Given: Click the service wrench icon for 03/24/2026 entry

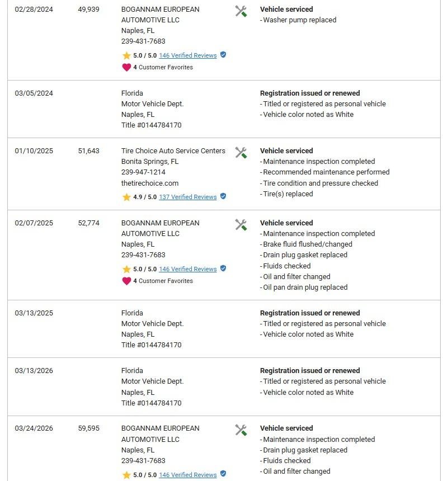Looking at the screenshot, I should point(241,430).
